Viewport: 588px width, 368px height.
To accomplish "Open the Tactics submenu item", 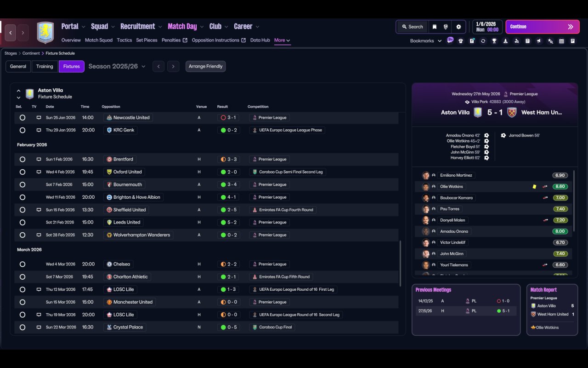I will tap(124, 40).
